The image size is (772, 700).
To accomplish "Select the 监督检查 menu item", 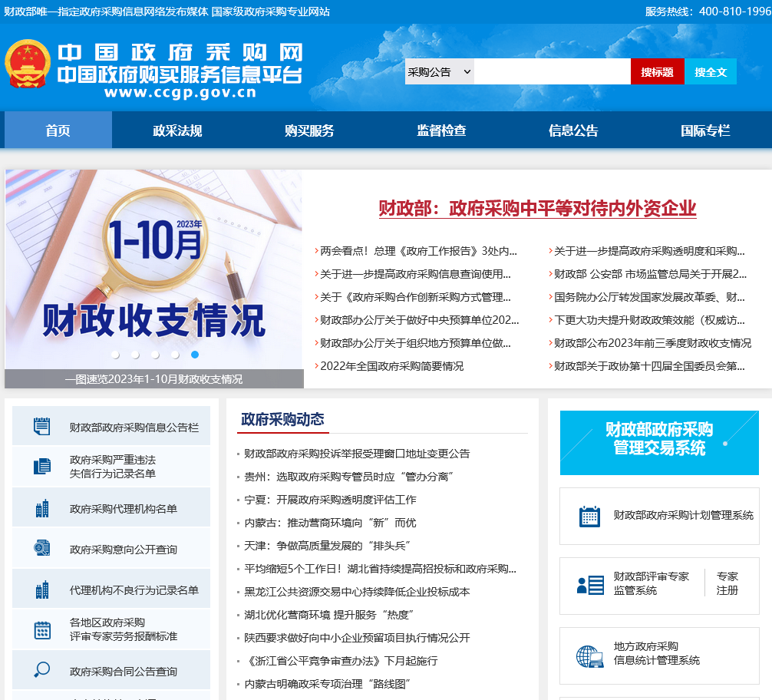I will click(440, 130).
